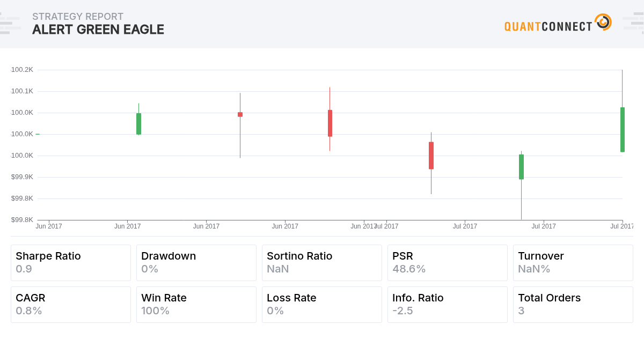The image size is (644, 339).
Task: Click the $99.9K y-axis label
Action: point(22,177)
